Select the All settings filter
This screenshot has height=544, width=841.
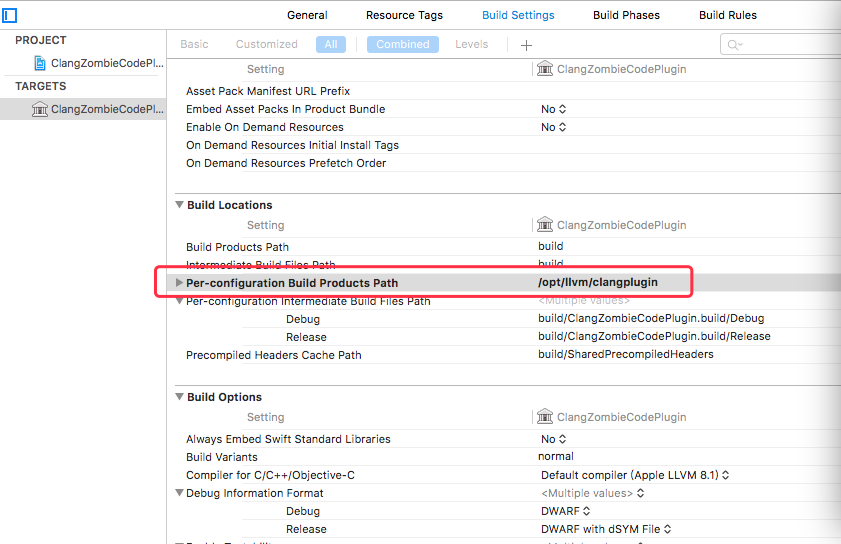tap(331, 44)
